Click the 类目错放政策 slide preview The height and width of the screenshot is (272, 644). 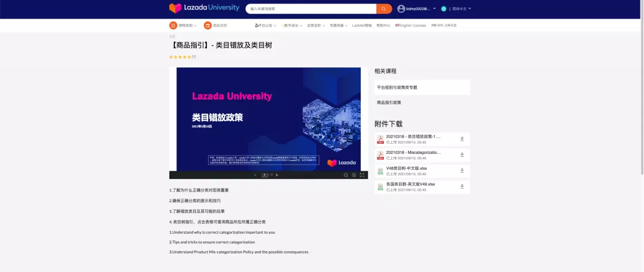(x=268, y=119)
